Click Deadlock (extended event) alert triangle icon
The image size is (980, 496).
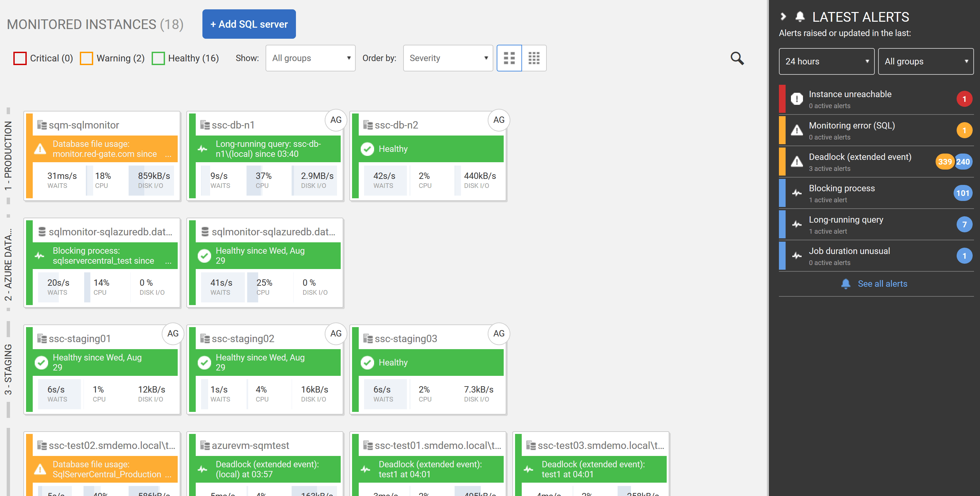[797, 162]
